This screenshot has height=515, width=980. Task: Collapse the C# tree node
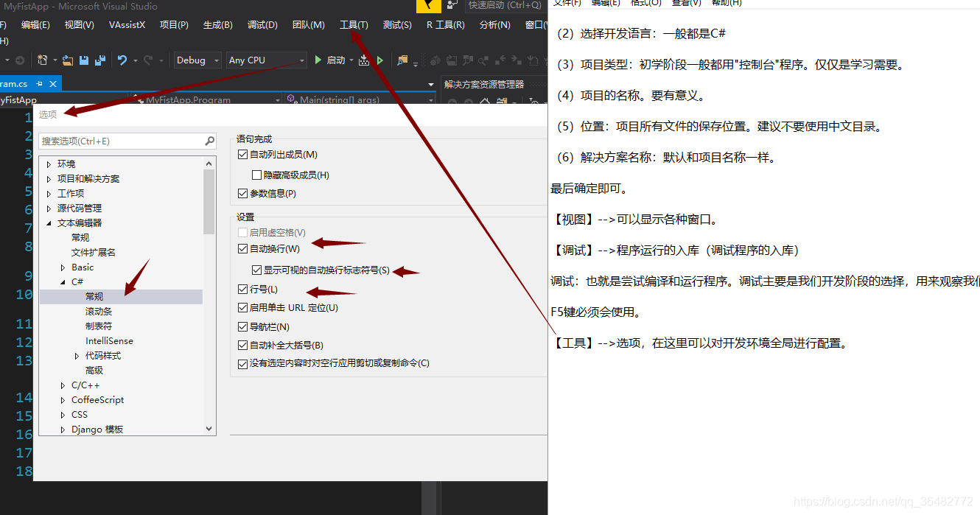(63, 282)
